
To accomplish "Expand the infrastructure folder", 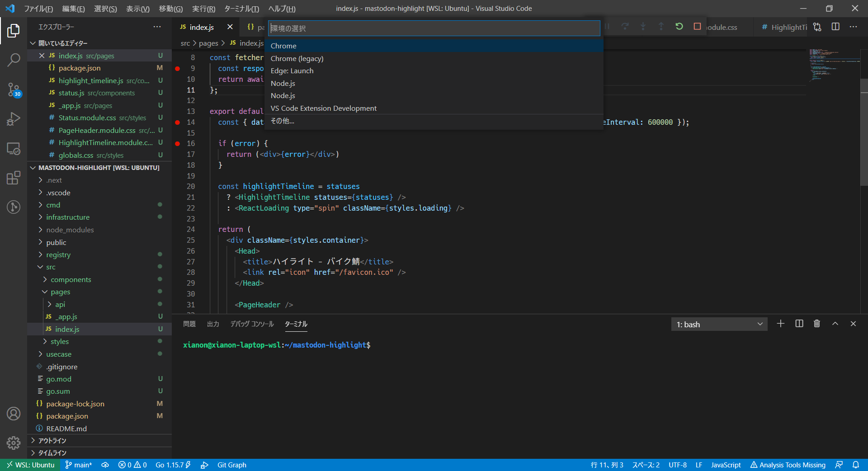I will 99,217.
